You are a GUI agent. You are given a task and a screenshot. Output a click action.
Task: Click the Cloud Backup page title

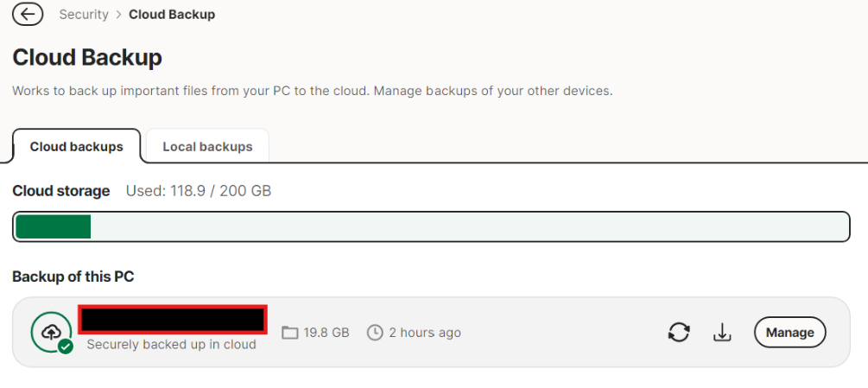87,58
